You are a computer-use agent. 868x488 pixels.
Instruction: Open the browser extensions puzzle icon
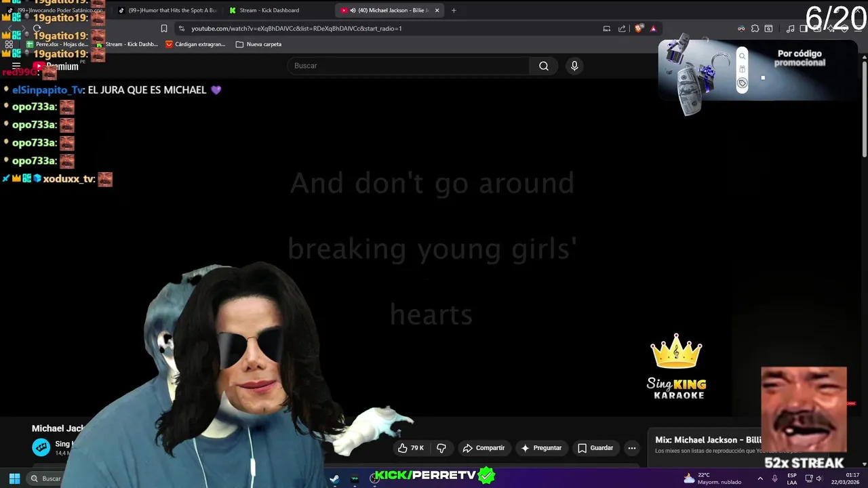click(x=755, y=28)
